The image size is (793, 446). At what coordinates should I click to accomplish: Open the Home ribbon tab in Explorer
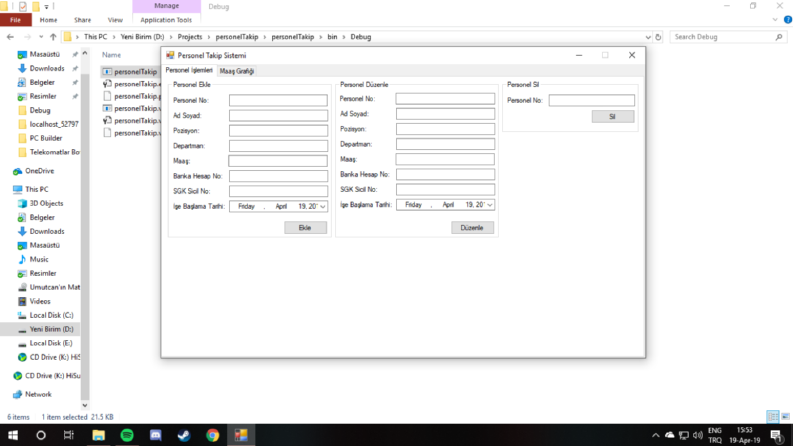[x=49, y=20]
